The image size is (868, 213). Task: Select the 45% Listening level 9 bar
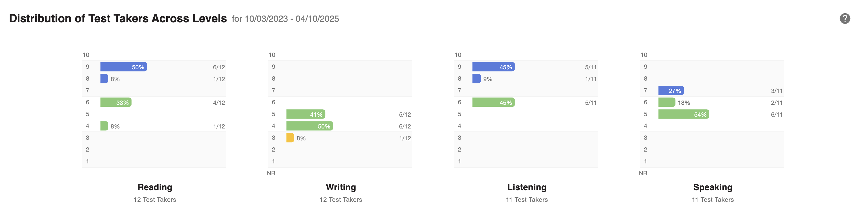(x=493, y=67)
